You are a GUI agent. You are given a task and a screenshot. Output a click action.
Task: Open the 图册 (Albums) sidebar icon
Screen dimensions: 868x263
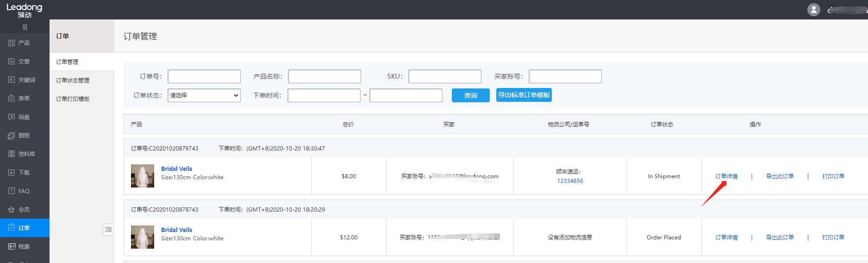(12, 136)
